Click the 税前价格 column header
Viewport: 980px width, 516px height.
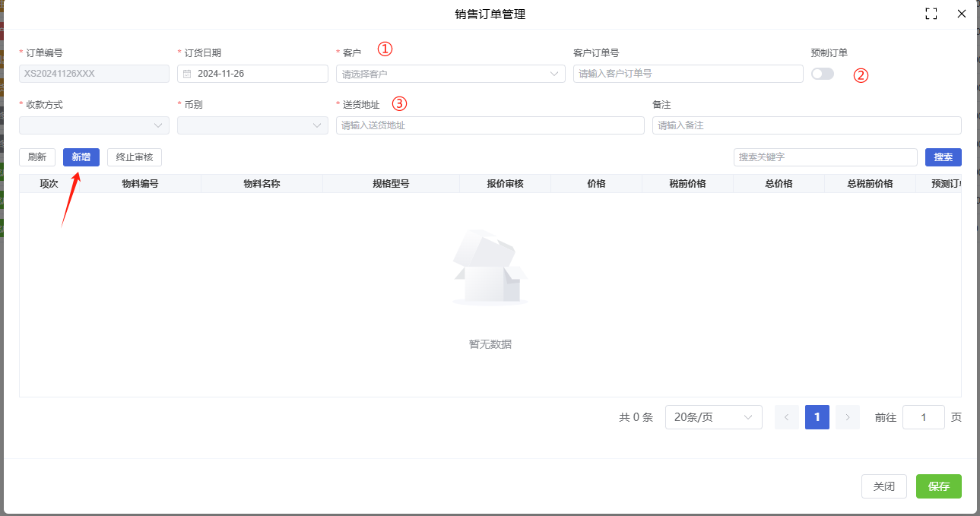point(688,184)
